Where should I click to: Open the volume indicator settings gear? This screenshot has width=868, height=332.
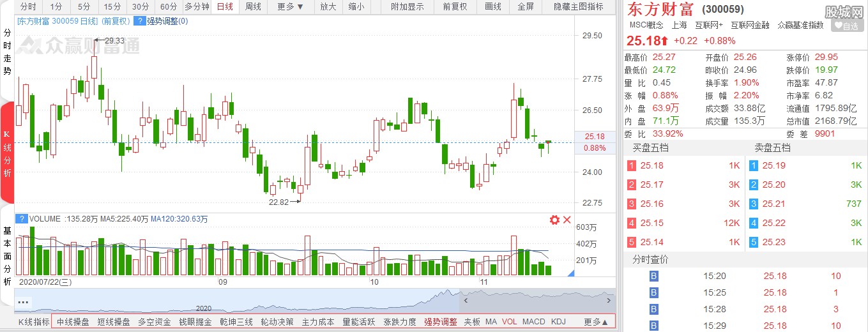coord(554,220)
